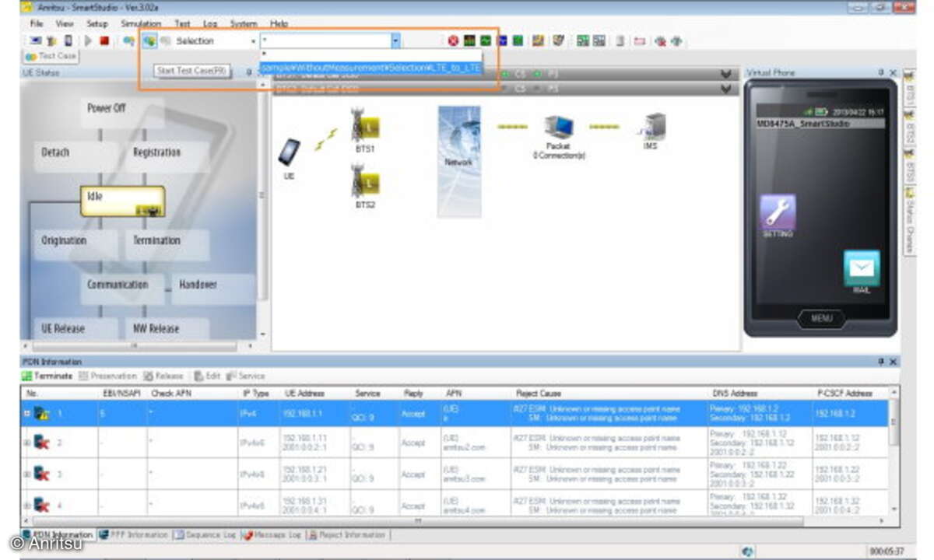Open the File menu

(37, 24)
